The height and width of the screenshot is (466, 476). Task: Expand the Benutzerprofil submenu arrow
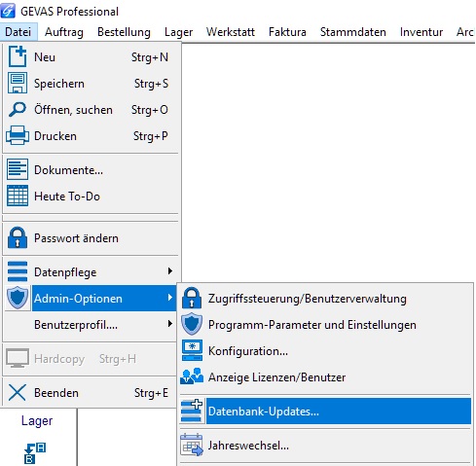point(169,324)
